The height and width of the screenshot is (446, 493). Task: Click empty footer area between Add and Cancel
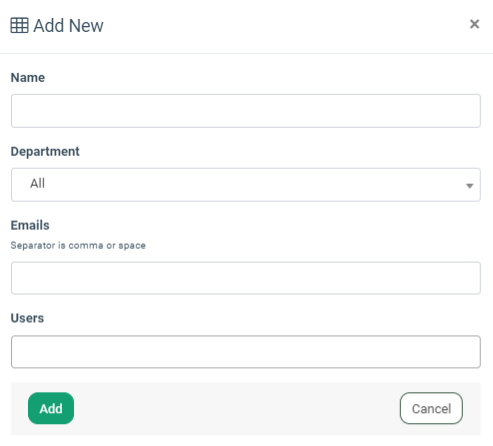[237, 408]
